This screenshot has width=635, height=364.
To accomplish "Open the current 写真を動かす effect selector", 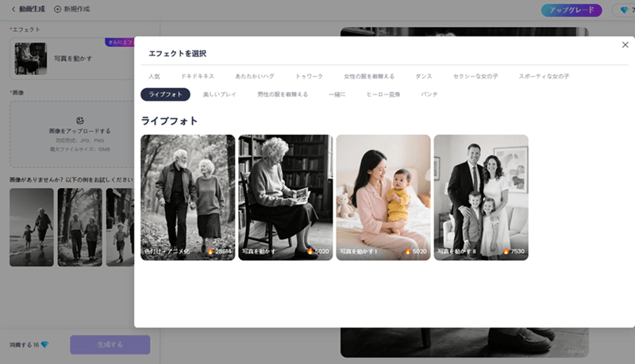I will pyautogui.click(x=72, y=59).
